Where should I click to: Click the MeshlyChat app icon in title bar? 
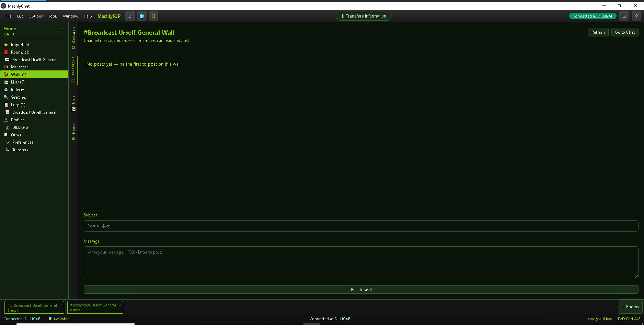3,6
